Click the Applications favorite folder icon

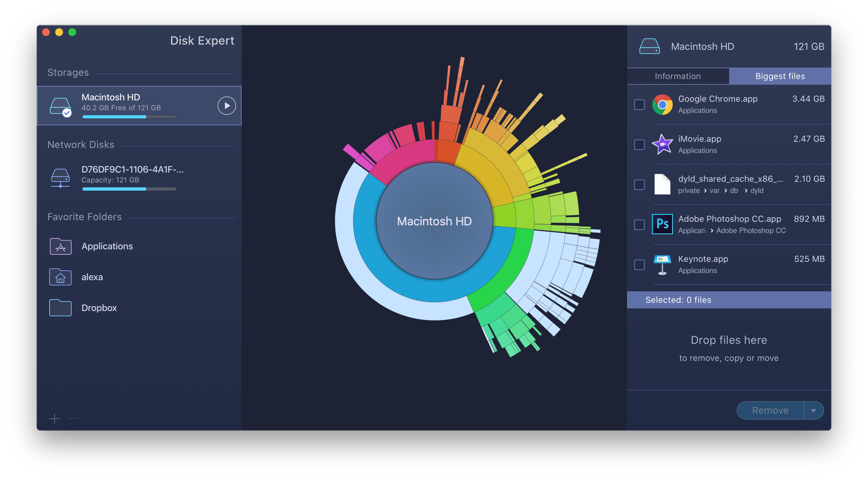coord(61,247)
